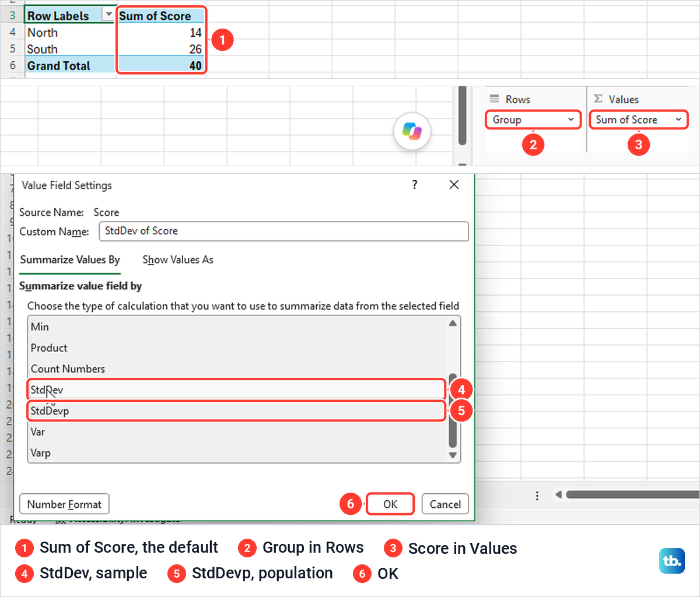
Task: Click the sheet tab options three-dot icon
Action: [537, 496]
